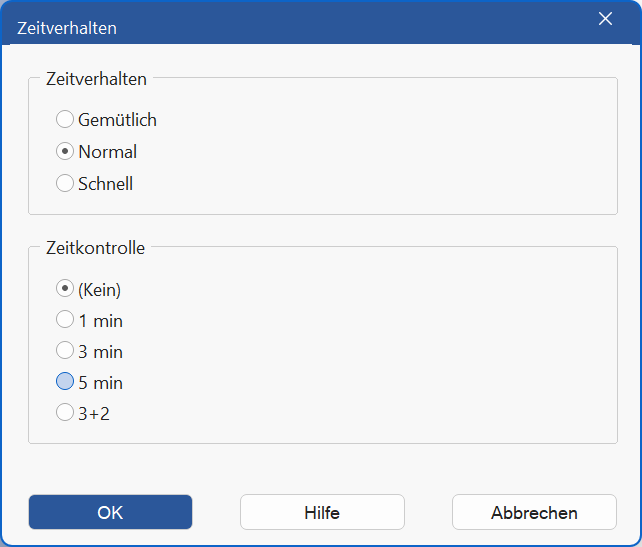Select the Gemütlich radio button circle
The width and height of the screenshot is (642, 547).
tap(65, 120)
